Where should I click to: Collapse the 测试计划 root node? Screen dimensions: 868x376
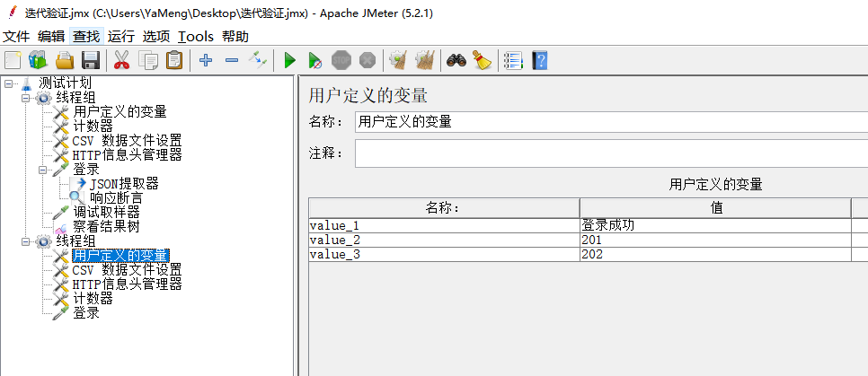pyautogui.click(x=9, y=83)
